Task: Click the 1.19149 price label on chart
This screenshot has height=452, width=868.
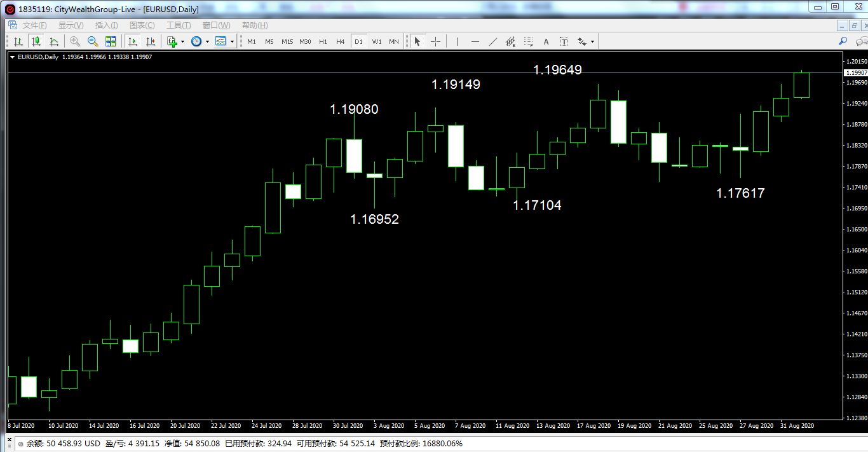Action: (x=456, y=84)
